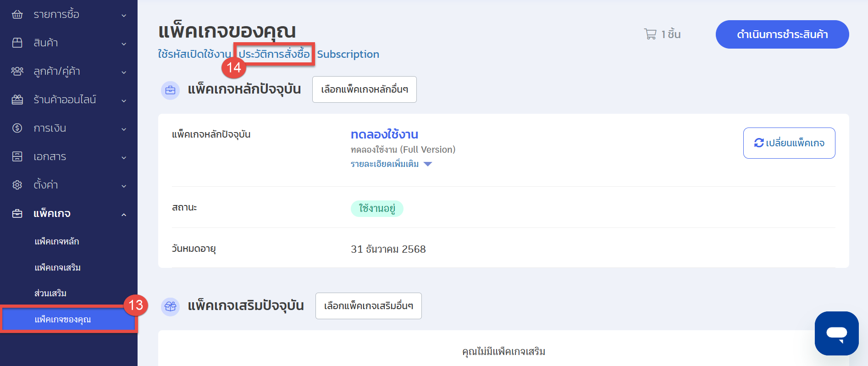Expand the การเงิน menu chevron
The image size is (868, 366).
[x=124, y=129]
